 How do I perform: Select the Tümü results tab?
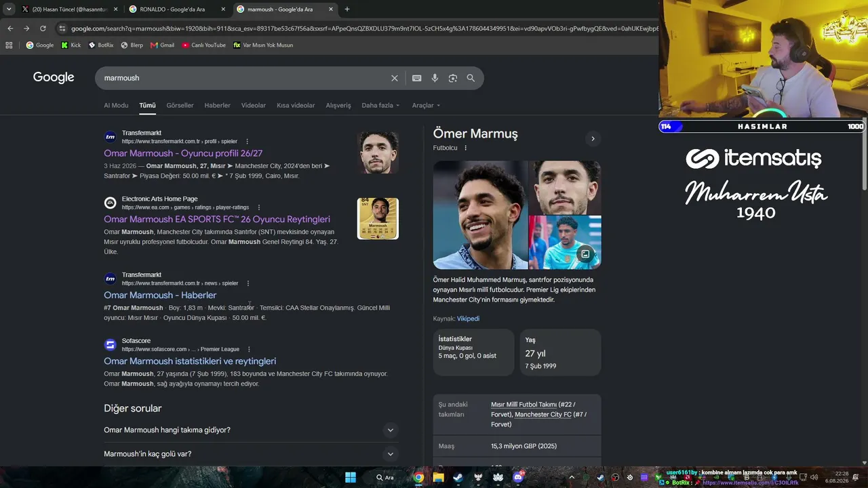tap(147, 105)
